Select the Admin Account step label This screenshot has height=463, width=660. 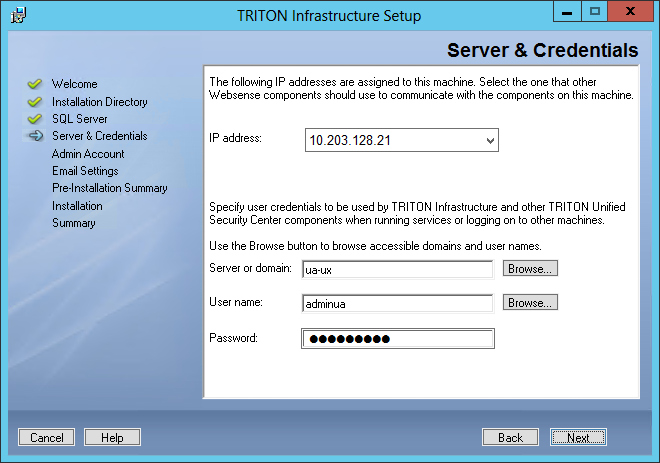point(88,154)
